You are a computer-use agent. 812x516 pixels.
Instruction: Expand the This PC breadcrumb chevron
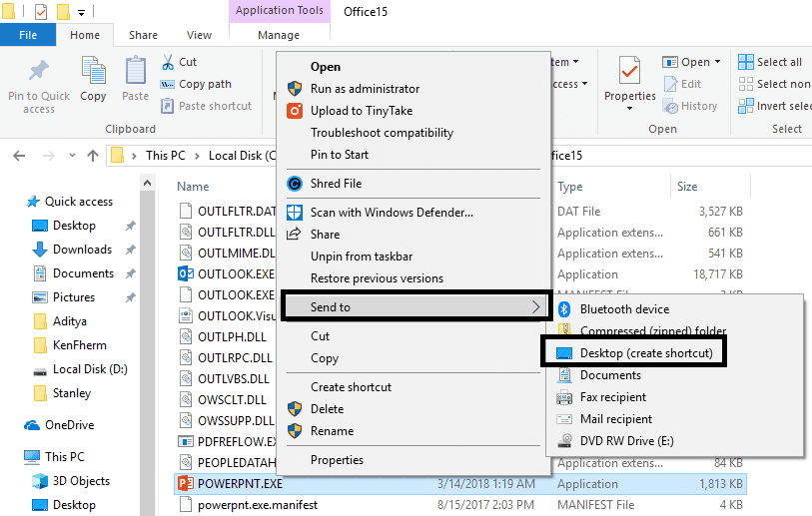197,156
